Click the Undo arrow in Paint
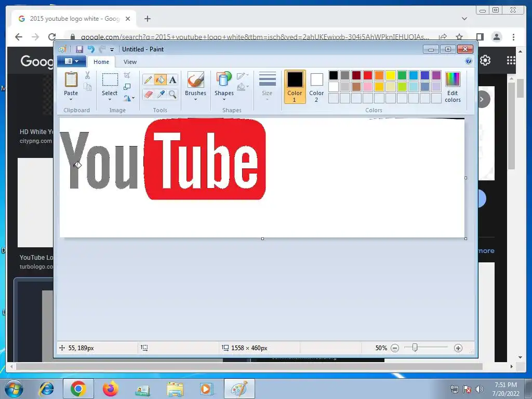This screenshot has height=399, width=532. pyautogui.click(x=91, y=49)
